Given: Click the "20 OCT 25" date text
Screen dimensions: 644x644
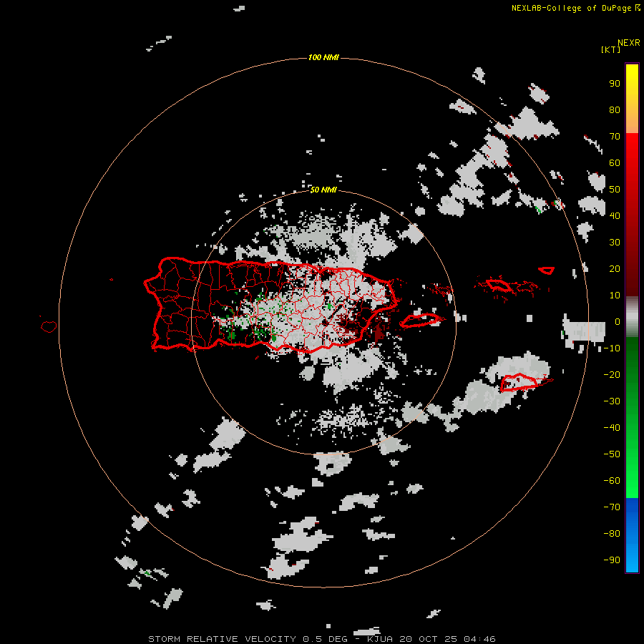Looking at the screenshot, I should point(428,639).
